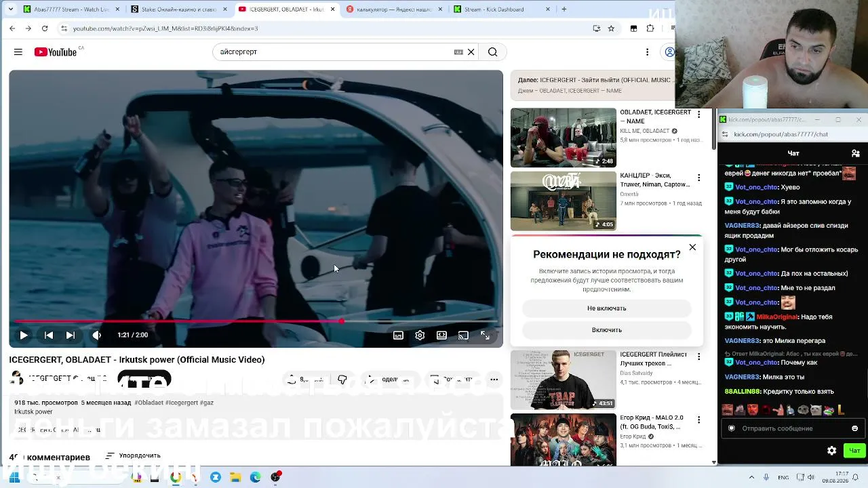The image size is (868, 488).
Task: Cast the video to a TV
Action: click(x=464, y=335)
